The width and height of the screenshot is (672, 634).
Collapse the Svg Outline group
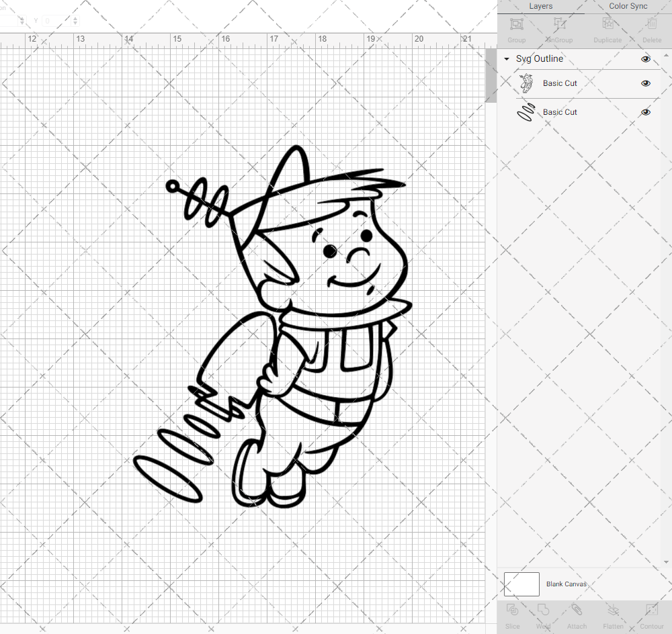507,58
